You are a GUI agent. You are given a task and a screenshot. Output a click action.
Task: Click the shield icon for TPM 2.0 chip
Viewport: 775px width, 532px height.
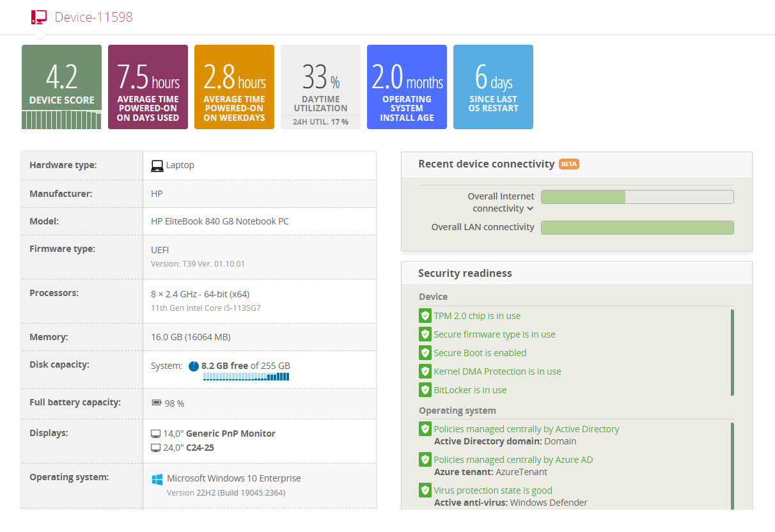[x=425, y=316]
